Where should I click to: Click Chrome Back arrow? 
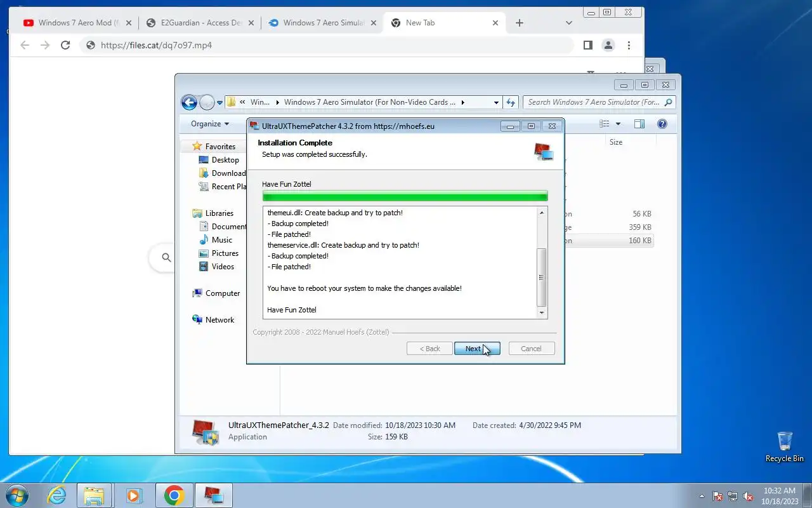[x=25, y=45]
